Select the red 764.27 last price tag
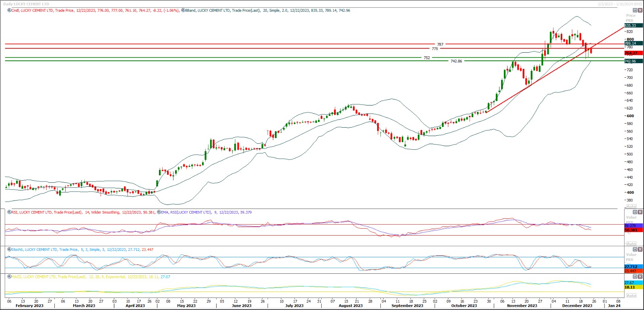Viewport: 644px width, 310px height. pos(631,53)
